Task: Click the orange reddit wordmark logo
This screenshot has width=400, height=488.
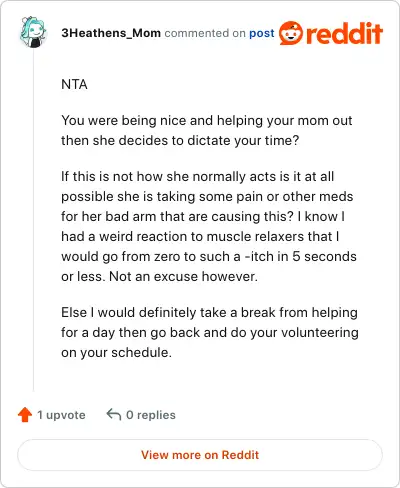Action: coord(344,33)
